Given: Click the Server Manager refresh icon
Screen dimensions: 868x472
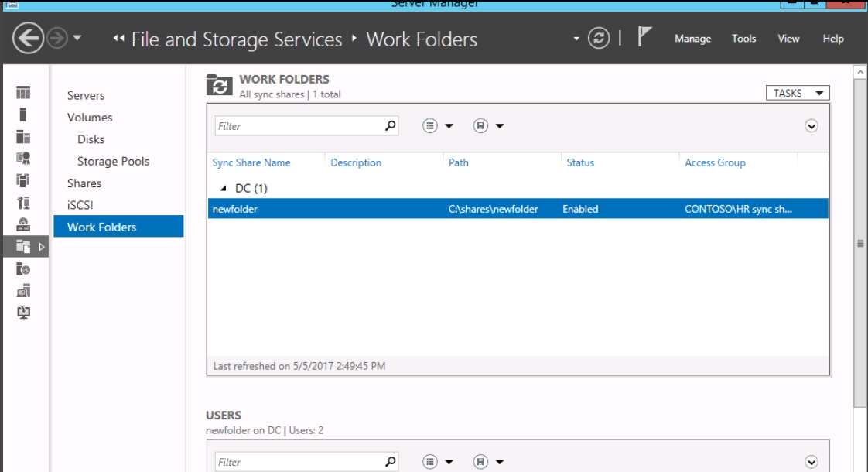Looking at the screenshot, I should point(599,38).
